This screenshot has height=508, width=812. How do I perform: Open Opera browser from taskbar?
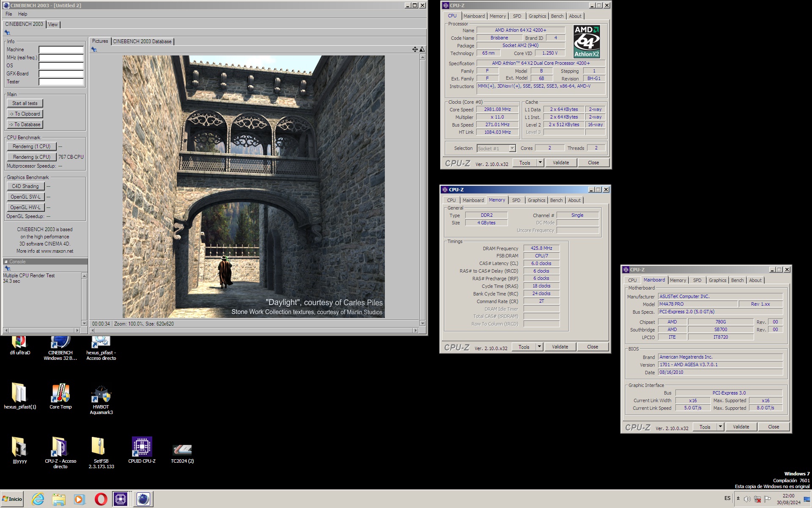101,499
